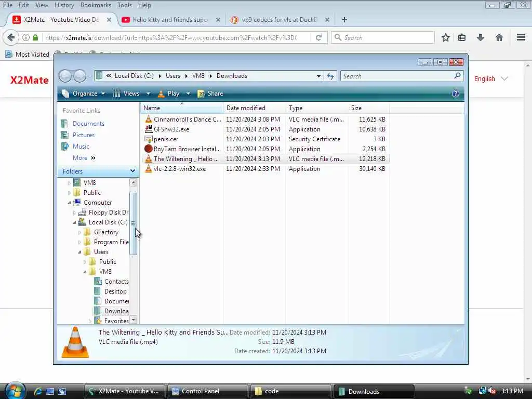Expand GFactory folder in tree
This screenshot has height=399, width=532.
tap(79, 232)
